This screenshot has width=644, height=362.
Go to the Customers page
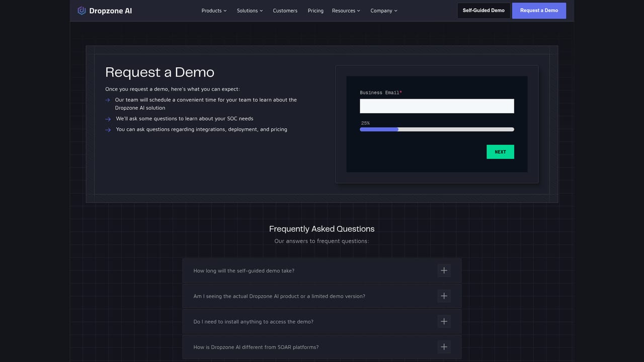285,11
